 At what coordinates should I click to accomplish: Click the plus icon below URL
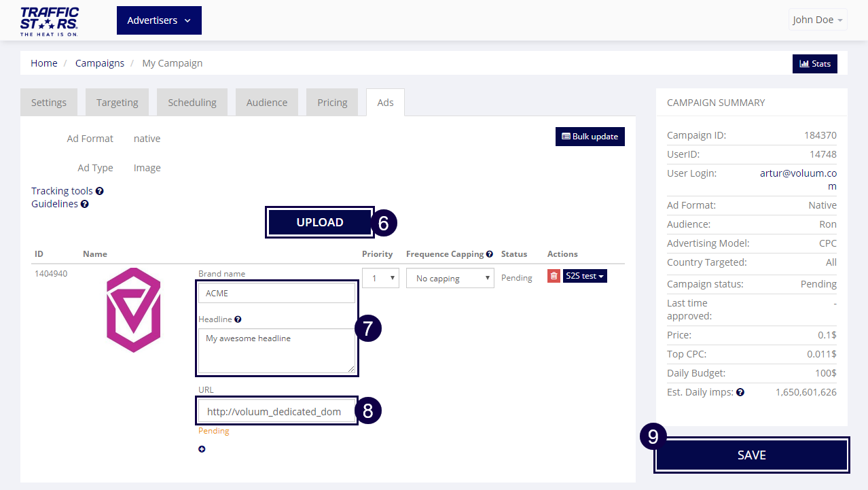click(x=202, y=449)
